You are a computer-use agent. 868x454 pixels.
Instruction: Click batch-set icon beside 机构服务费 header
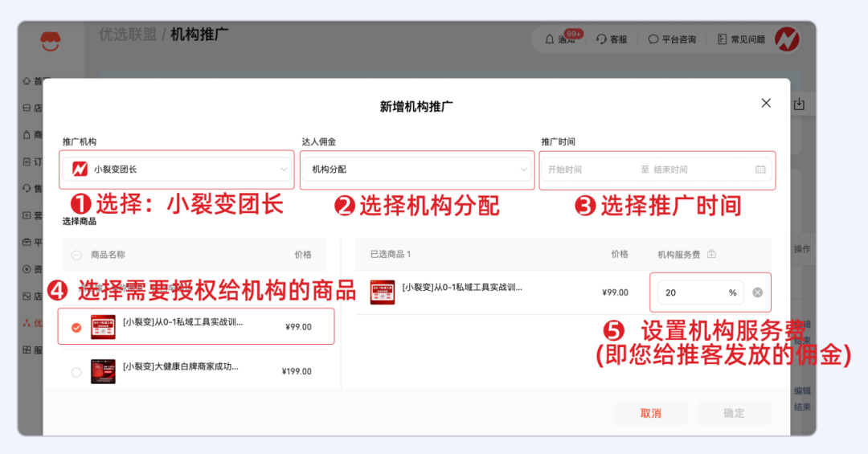(711, 255)
